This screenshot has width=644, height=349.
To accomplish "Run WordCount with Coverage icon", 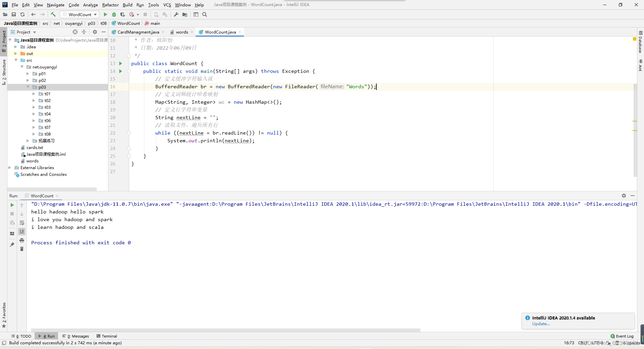I will [123, 14].
